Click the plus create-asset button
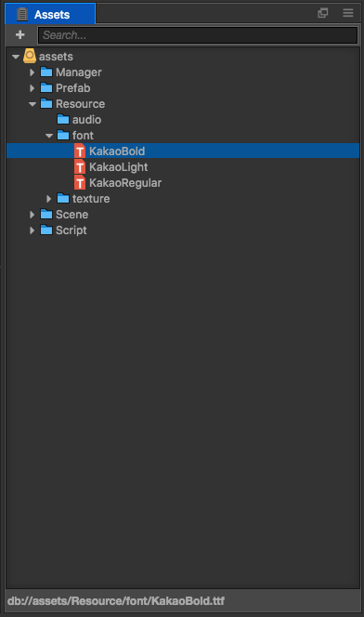This screenshot has height=617, width=364. pyautogui.click(x=20, y=35)
